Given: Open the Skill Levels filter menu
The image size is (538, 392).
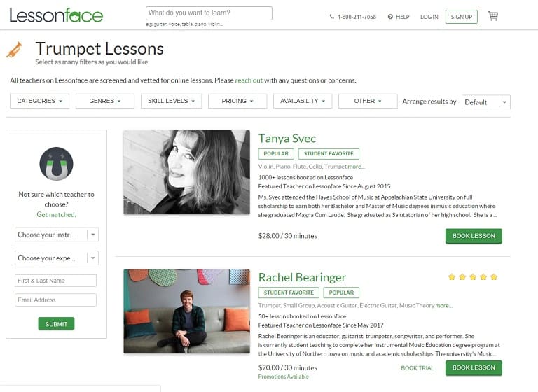Looking at the screenshot, I should click(x=171, y=101).
